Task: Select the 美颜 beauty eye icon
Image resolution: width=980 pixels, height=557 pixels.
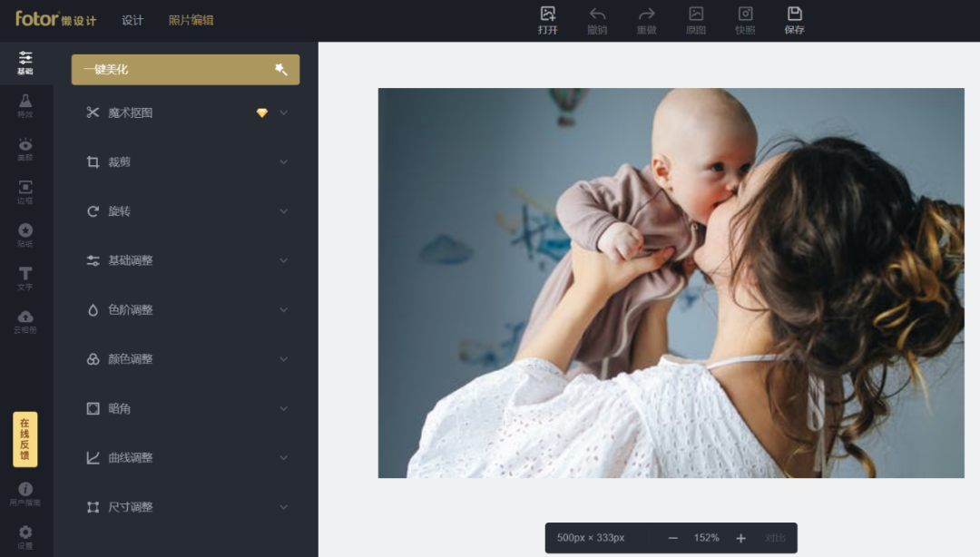Action: click(x=25, y=149)
